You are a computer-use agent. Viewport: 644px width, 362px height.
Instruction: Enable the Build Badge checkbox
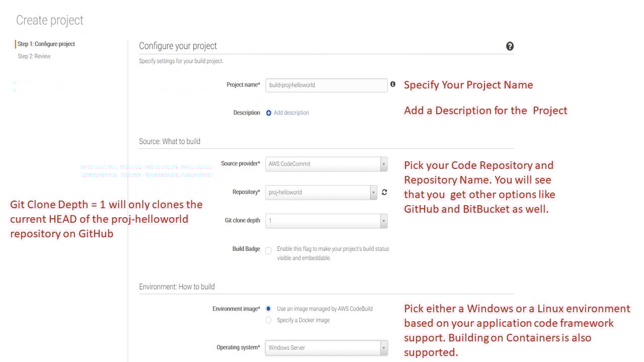[x=268, y=250]
